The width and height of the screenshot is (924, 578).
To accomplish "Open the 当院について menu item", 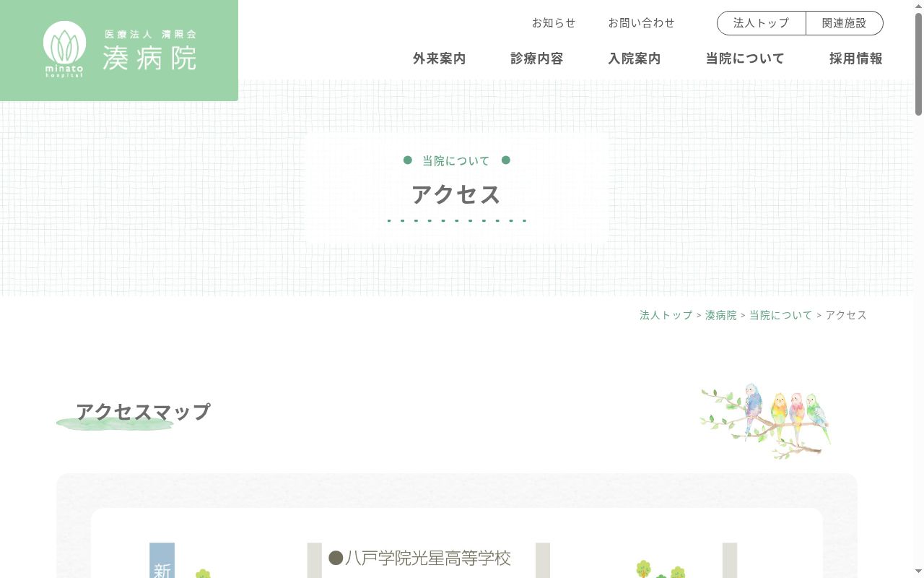I will click(x=745, y=59).
